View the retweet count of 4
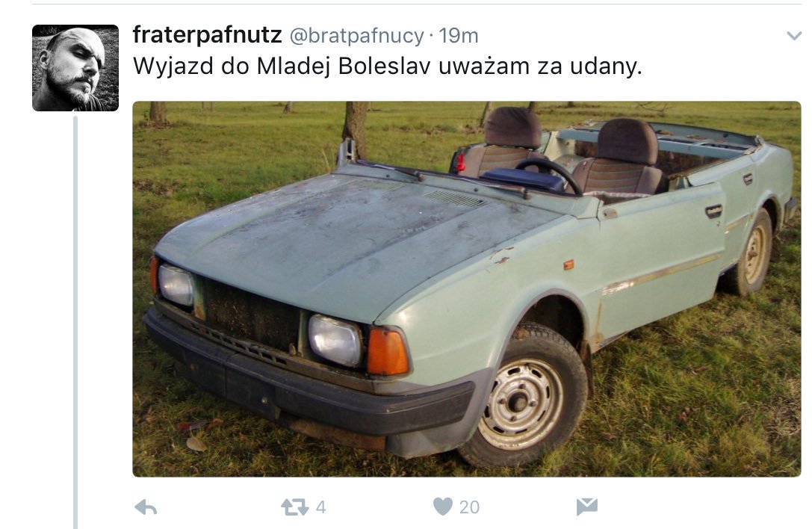 (320, 507)
